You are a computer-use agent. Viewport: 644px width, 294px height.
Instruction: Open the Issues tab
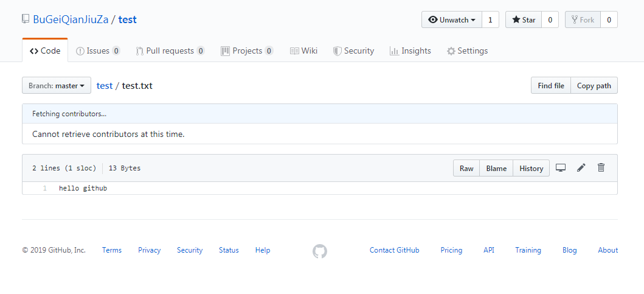click(x=98, y=51)
